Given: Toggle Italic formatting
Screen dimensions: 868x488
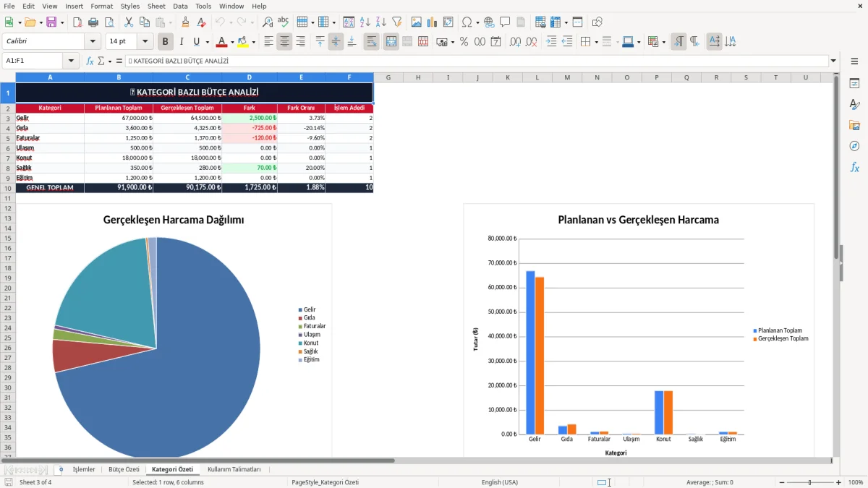Looking at the screenshot, I should click(182, 42).
